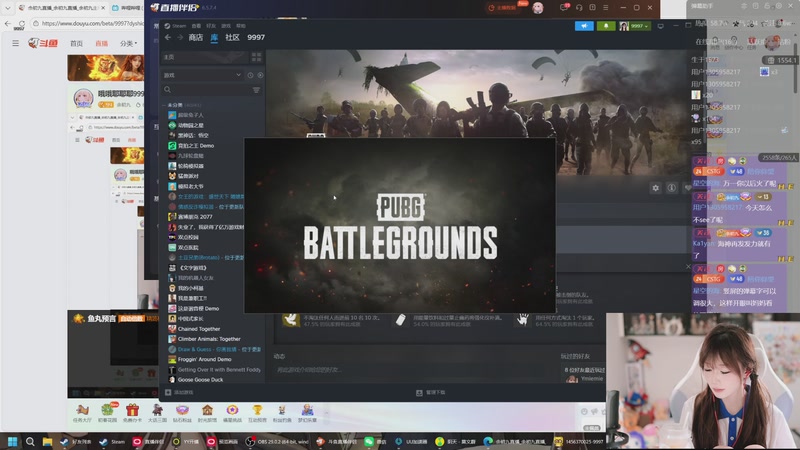This screenshot has width=800, height=450.
Task: Click the Steam blue announcements megaphone button
Action: (584, 26)
